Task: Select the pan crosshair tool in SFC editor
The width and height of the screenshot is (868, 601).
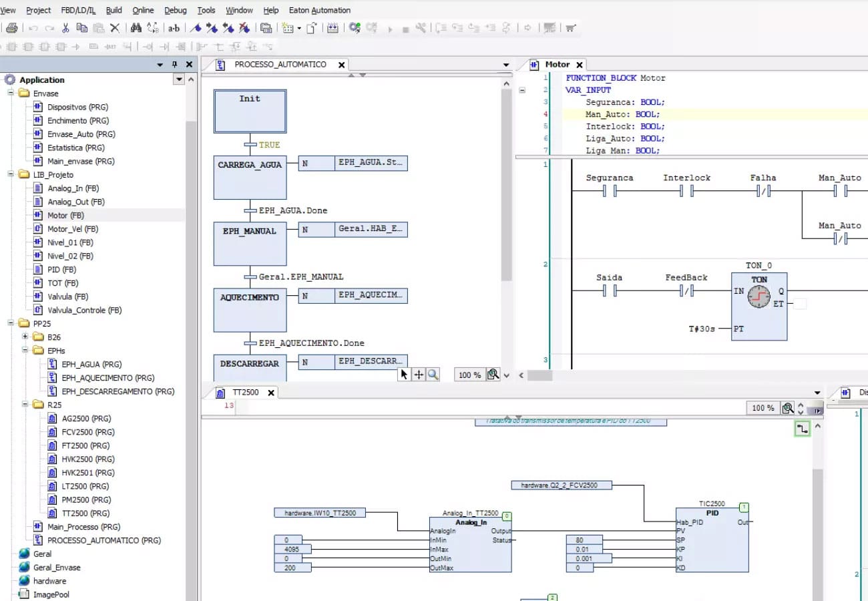Action: point(419,375)
